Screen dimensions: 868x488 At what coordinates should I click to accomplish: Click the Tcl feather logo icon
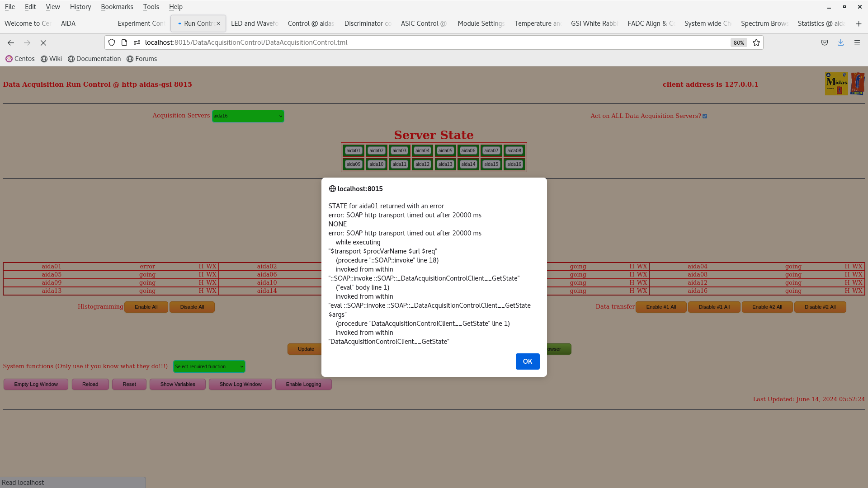857,84
